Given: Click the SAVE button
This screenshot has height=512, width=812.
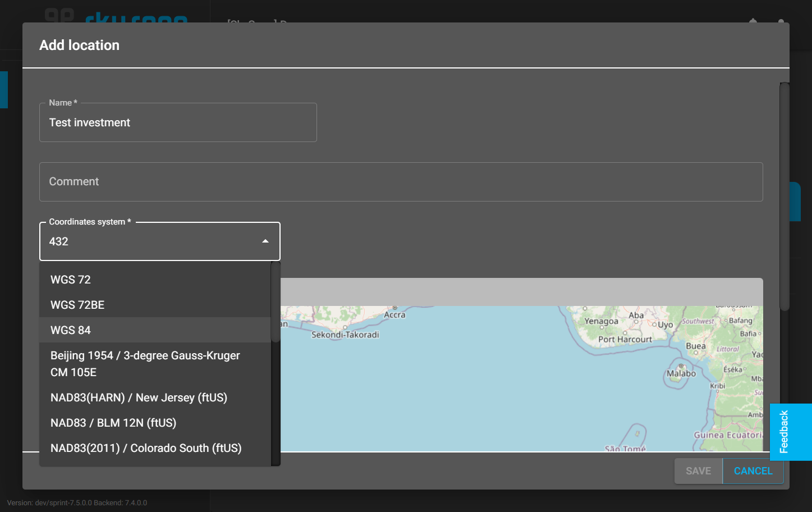Looking at the screenshot, I should [698, 471].
